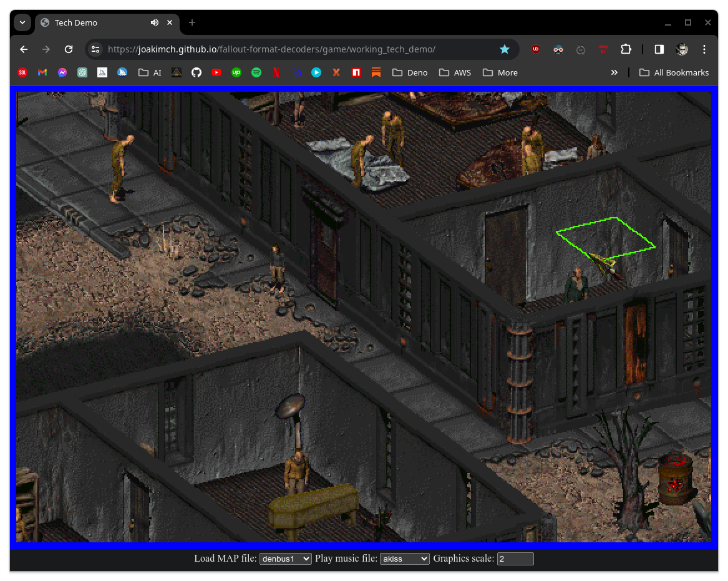The width and height of the screenshot is (728, 581).
Task: Open the Deno bookmarks folder
Action: [x=410, y=72]
